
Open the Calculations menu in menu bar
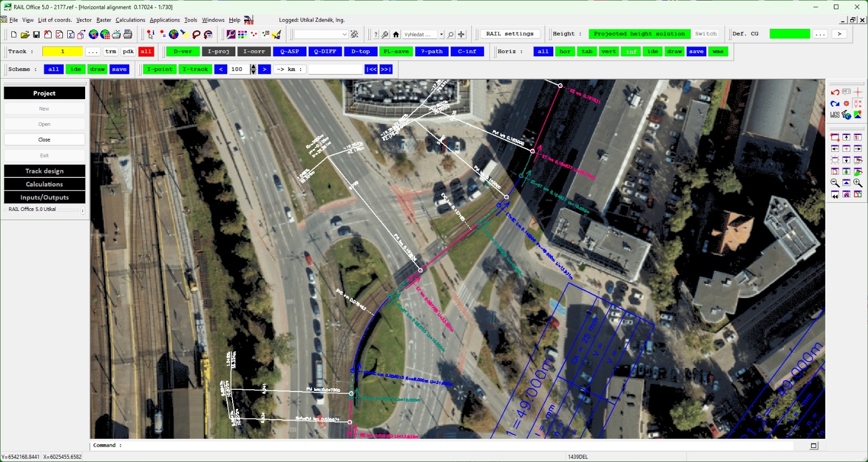coord(130,20)
